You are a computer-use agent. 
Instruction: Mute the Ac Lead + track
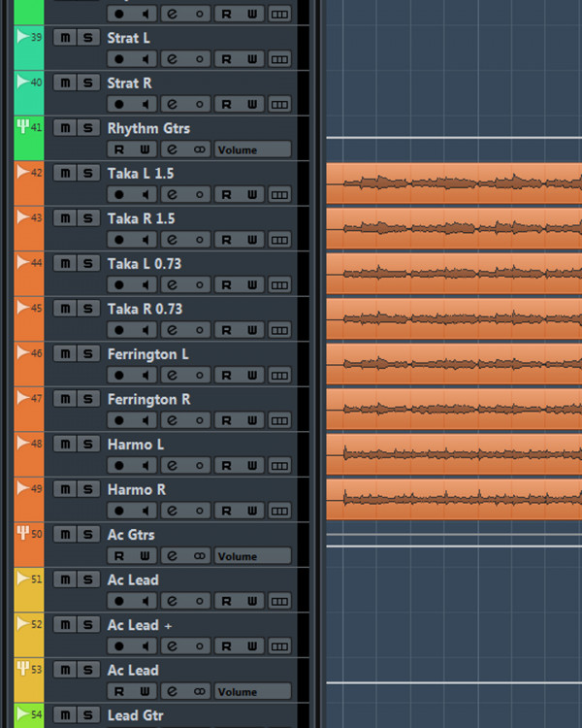tap(65, 625)
